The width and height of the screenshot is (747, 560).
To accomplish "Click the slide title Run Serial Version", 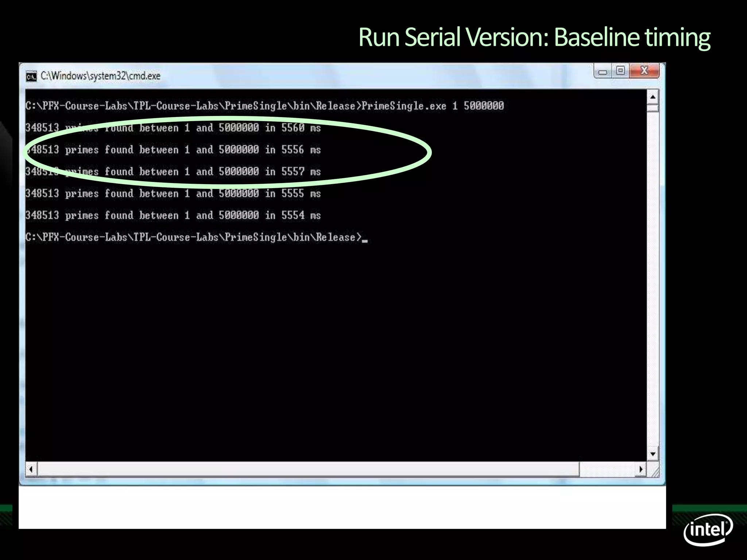I will click(534, 37).
